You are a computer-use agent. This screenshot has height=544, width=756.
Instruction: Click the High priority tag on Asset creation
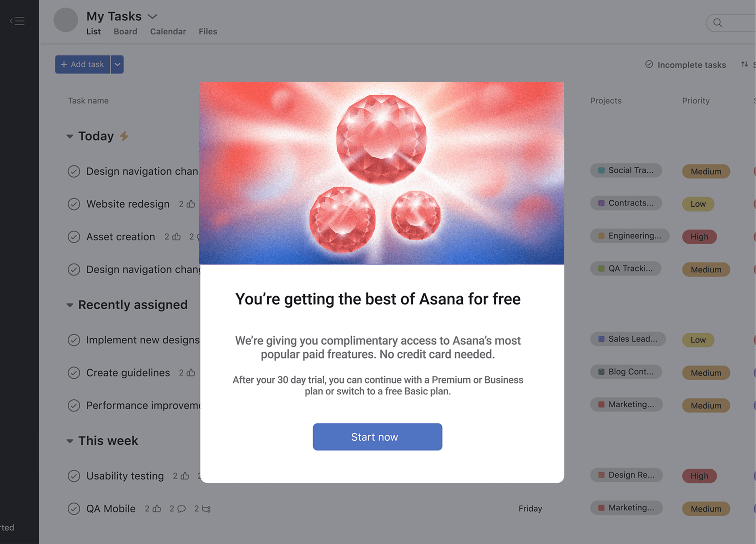[x=699, y=237]
